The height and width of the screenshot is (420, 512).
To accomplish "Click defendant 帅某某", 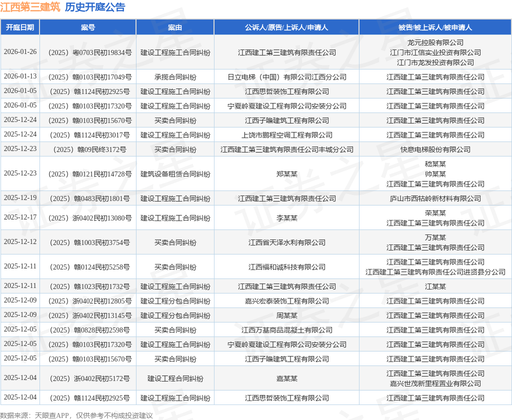I will tap(435, 174).
